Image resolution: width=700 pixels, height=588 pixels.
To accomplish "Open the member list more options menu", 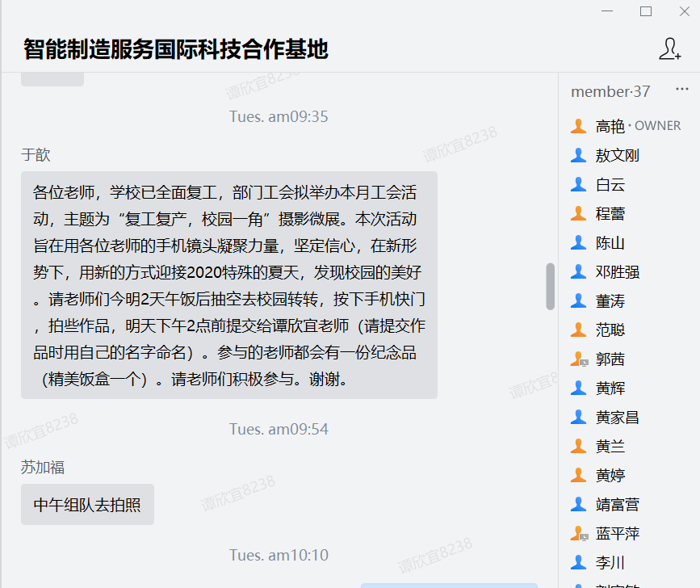I will (x=682, y=90).
